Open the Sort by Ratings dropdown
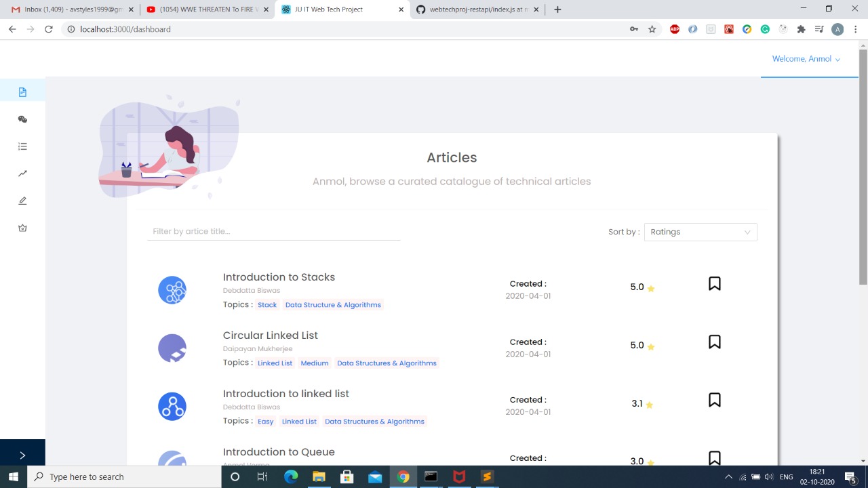 tap(700, 232)
